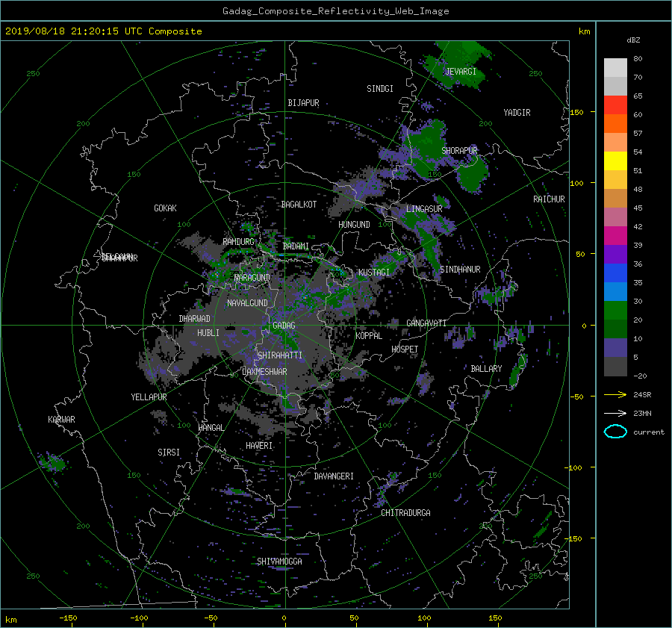Click the BAGALKOT city label

click(x=299, y=205)
